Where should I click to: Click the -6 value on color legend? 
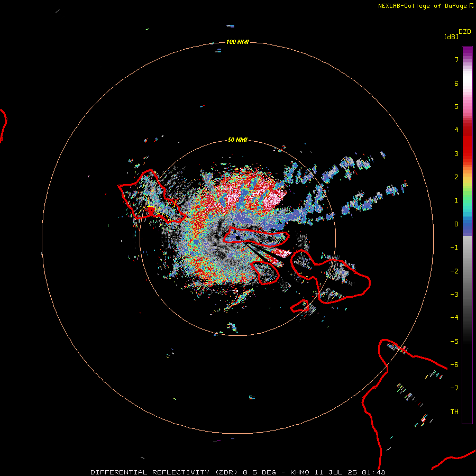[454, 365]
